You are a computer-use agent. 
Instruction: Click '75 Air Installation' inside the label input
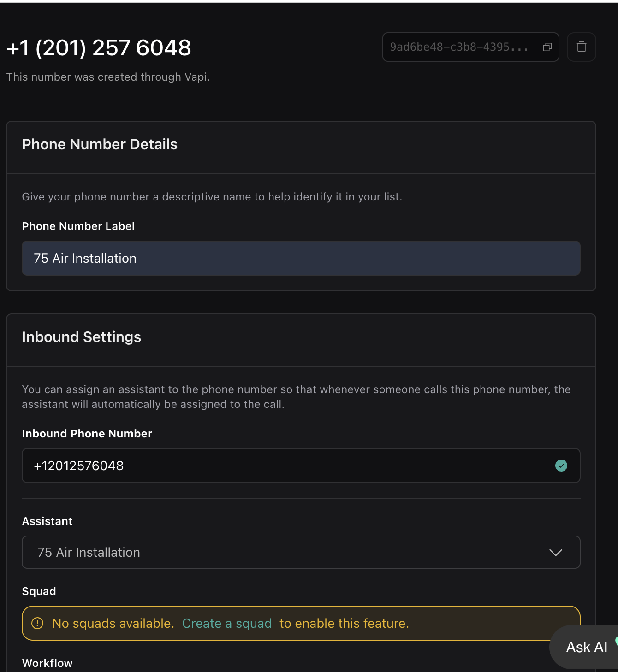(85, 258)
